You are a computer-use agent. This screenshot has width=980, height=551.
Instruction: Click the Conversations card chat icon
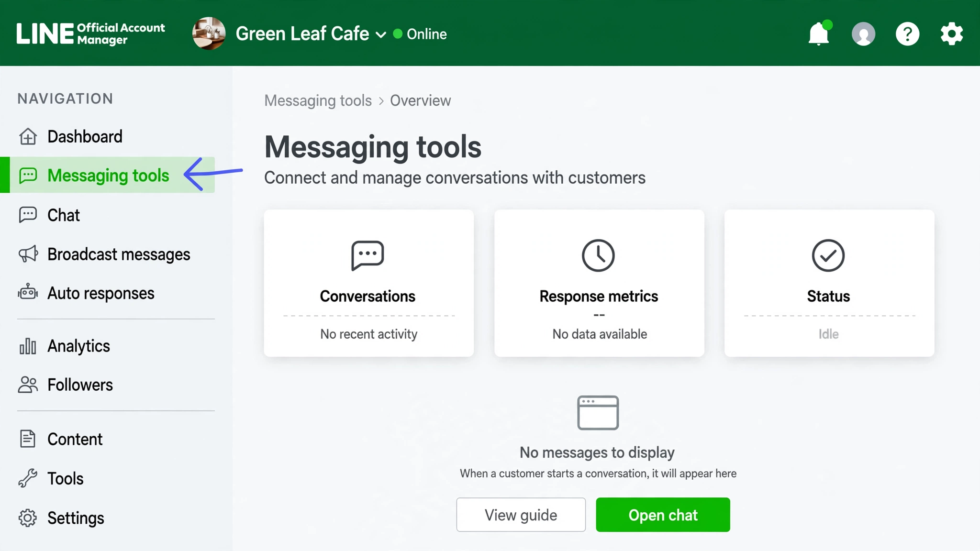[x=367, y=255]
